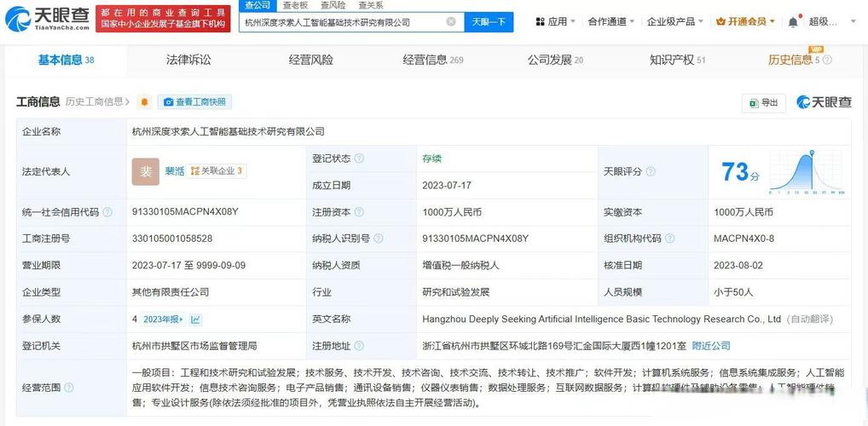Viewport: 868px width, 426px height.
Task: Click the 导出 export button
Action: click(763, 102)
